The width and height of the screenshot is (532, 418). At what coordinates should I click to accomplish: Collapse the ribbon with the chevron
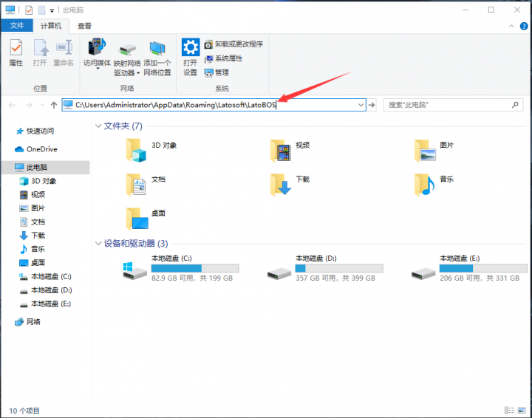(x=511, y=26)
